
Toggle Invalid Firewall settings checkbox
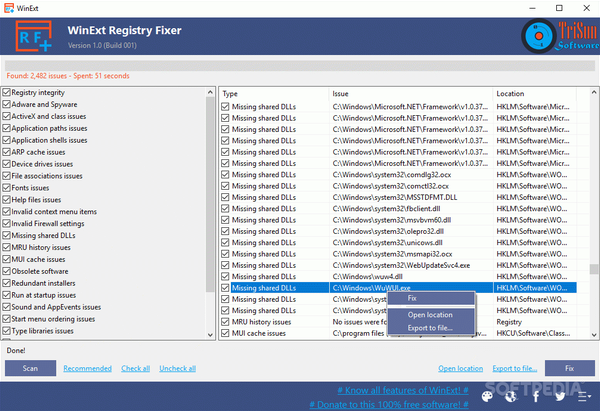[7, 223]
